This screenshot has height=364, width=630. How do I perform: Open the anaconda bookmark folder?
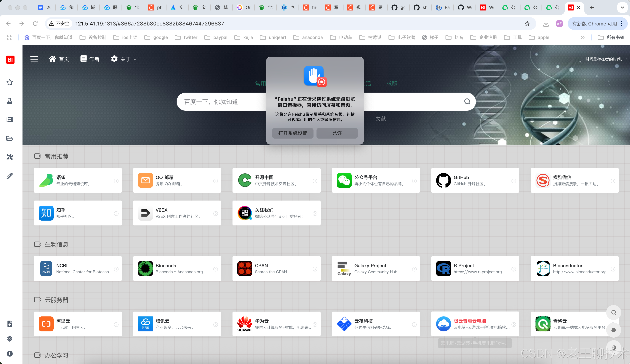click(x=308, y=37)
